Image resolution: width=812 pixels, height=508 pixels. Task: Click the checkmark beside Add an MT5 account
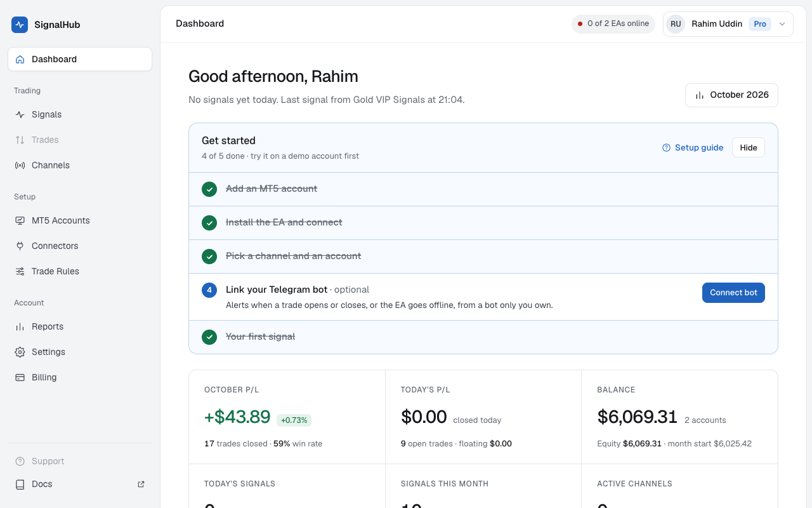(x=209, y=189)
